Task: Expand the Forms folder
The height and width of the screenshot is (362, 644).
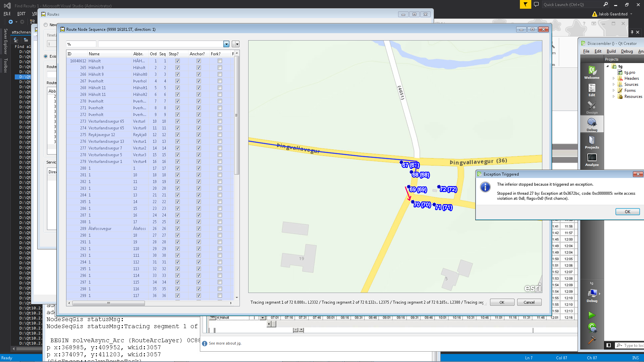Action: pos(614,90)
